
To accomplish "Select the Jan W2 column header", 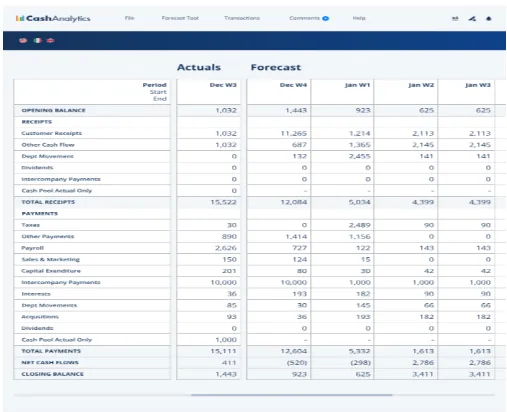I will coord(421,85).
